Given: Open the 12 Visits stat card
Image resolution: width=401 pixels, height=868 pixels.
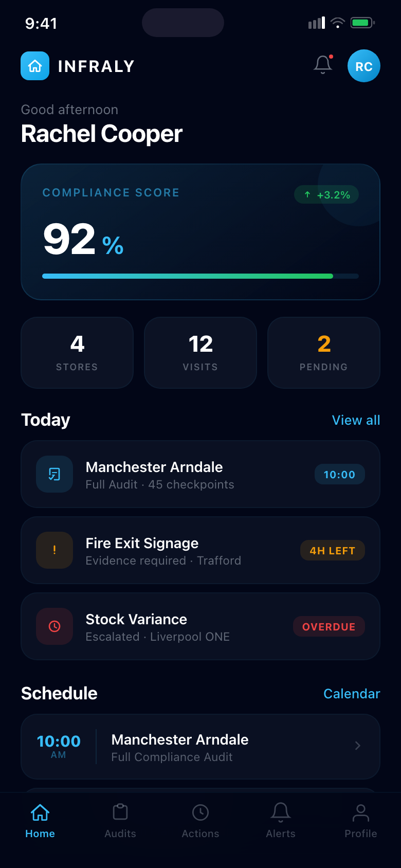Looking at the screenshot, I should point(200,353).
